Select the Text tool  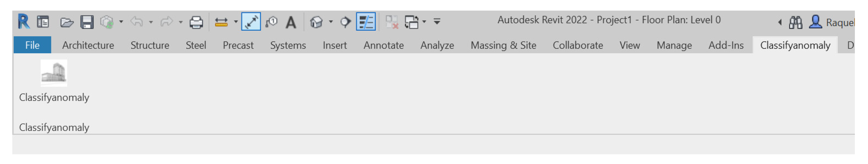tap(291, 22)
